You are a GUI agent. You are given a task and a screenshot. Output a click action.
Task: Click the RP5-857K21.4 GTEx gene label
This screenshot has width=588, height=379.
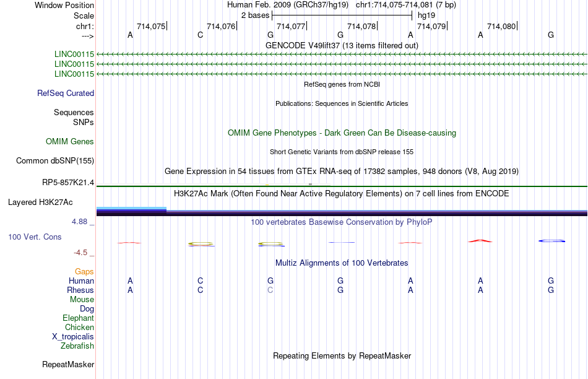click(x=68, y=182)
